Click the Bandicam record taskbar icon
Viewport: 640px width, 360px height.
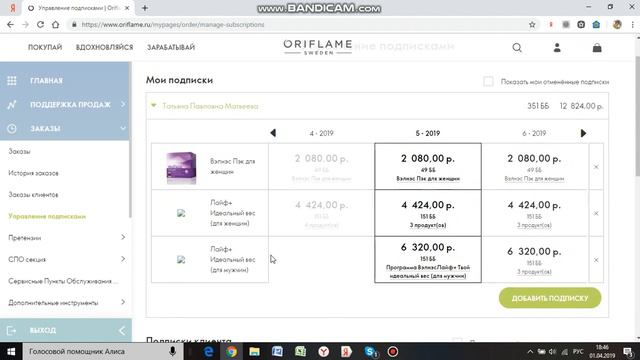tap(393, 351)
